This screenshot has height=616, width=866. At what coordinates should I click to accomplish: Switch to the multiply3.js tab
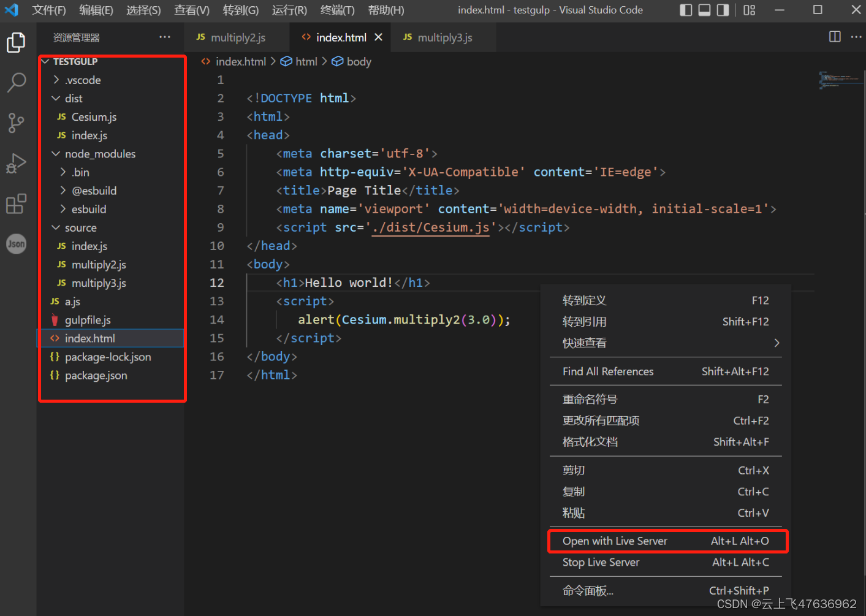click(x=444, y=37)
